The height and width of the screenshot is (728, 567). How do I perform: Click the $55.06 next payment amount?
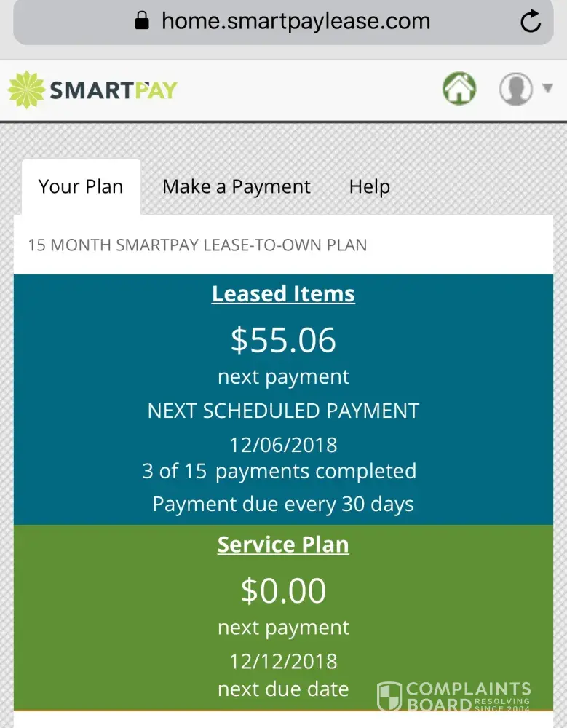pyautogui.click(x=283, y=340)
